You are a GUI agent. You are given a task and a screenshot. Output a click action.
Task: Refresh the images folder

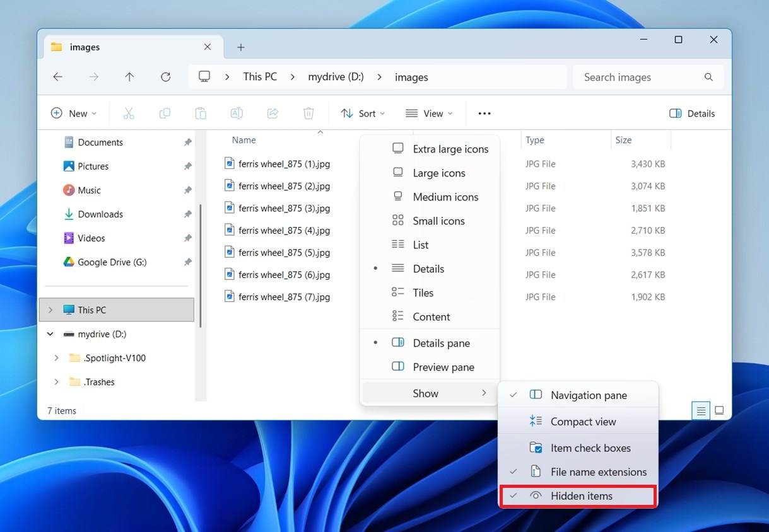[x=165, y=77]
